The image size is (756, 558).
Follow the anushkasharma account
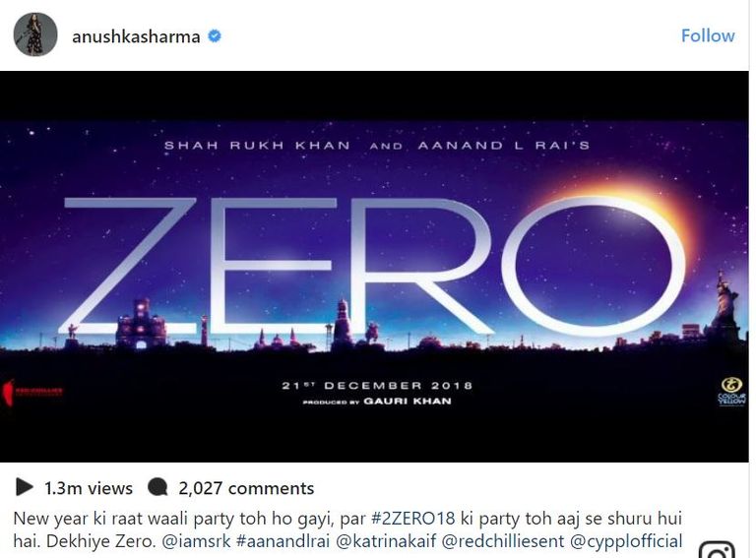[707, 35]
